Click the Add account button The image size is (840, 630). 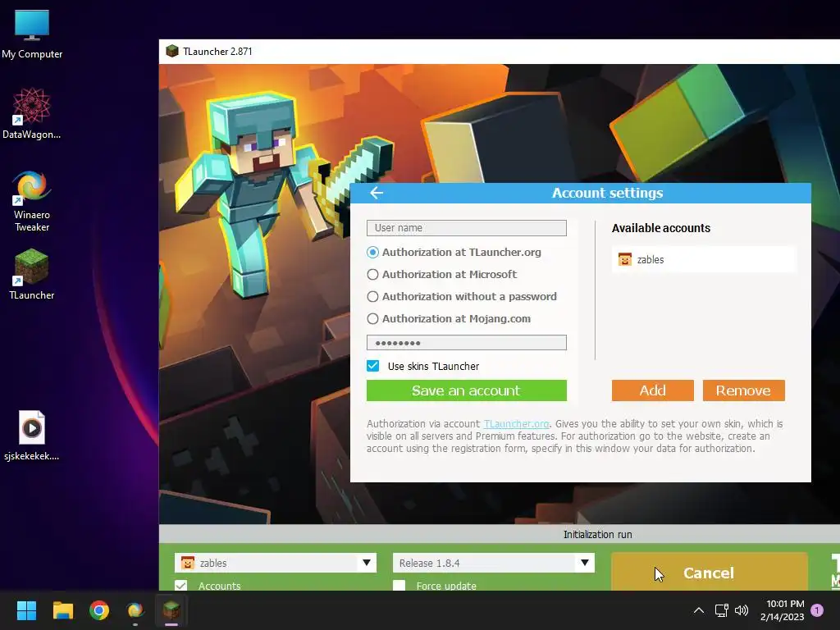[652, 390]
